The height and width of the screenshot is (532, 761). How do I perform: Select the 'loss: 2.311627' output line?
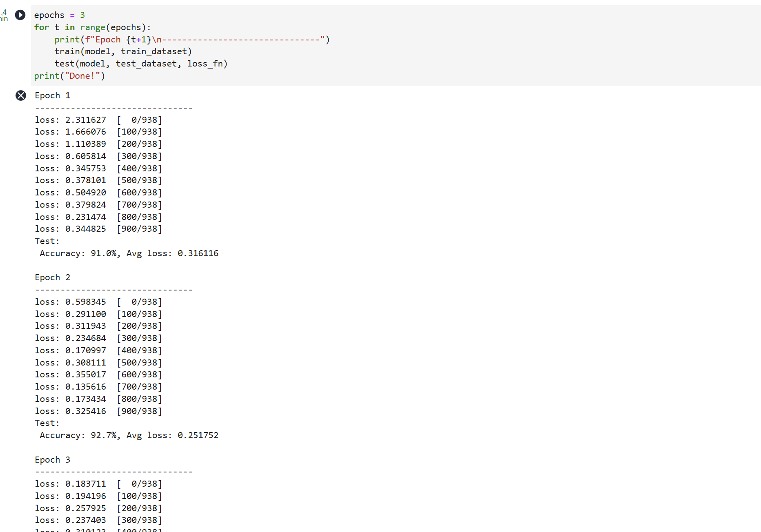coord(98,120)
